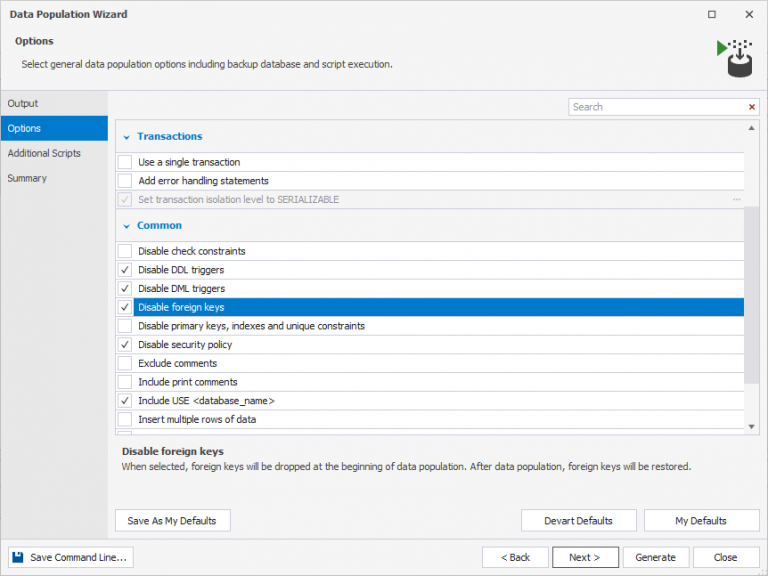Image resolution: width=768 pixels, height=576 pixels.
Task: Uncheck Disable DDL triggers
Action: (125, 270)
